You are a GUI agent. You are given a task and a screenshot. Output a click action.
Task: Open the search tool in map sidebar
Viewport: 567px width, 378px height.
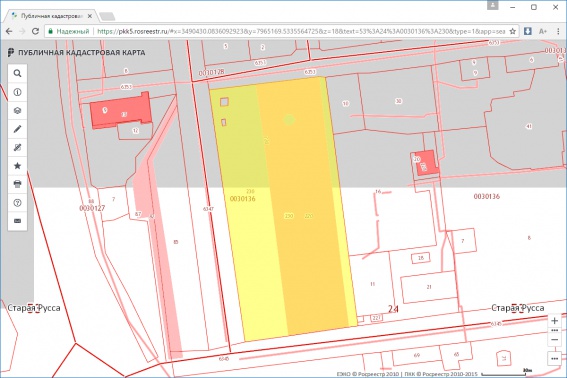[x=17, y=73]
